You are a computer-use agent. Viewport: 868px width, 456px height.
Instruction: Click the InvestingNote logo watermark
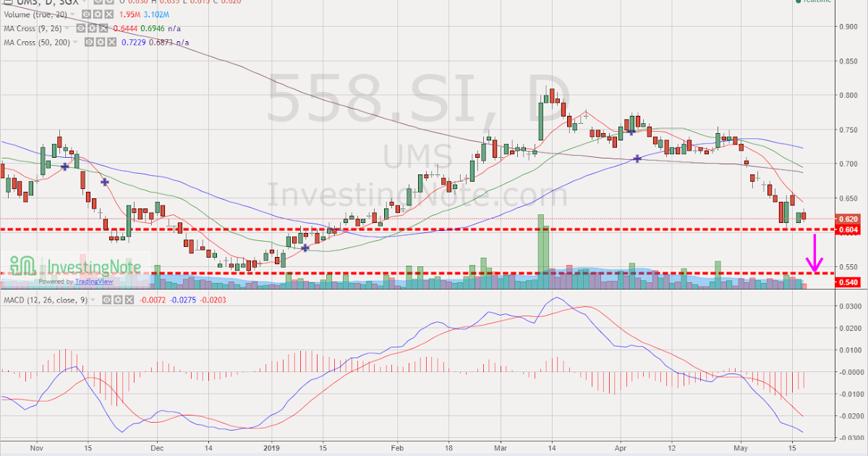[x=72, y=266]
